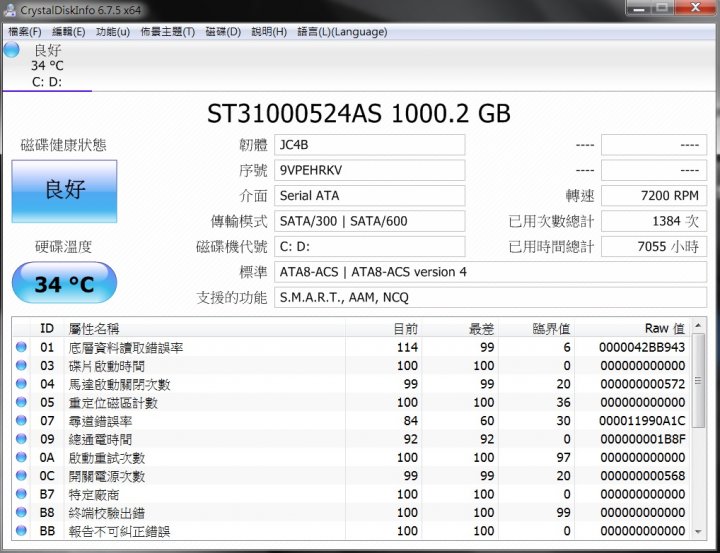Screen dimensions: 720x553
Task: Select the row 馬達啟動關閉次數
Action: click(351, 384)
